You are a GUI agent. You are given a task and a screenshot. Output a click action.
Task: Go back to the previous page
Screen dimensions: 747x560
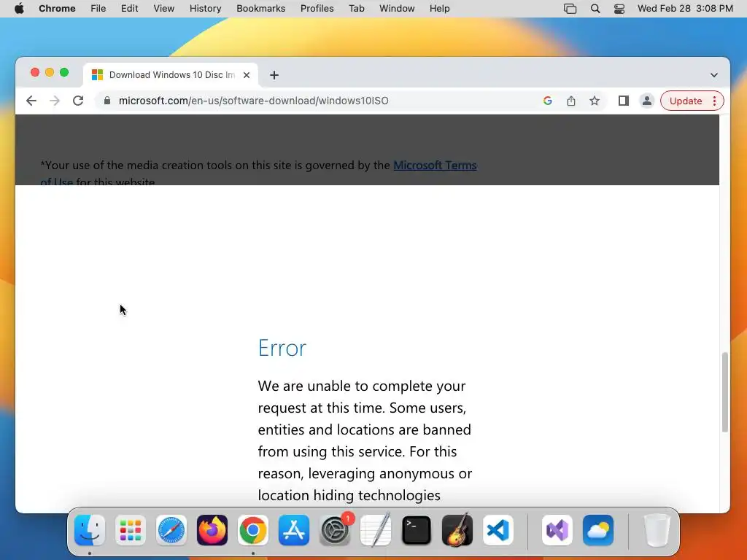tap(31, 101)
